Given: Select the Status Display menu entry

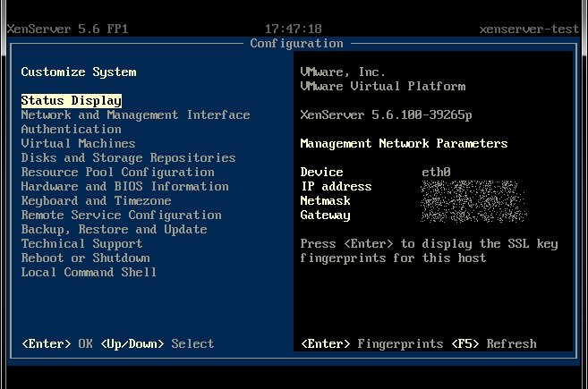Looking at the screenshot, I should (72, 100).
